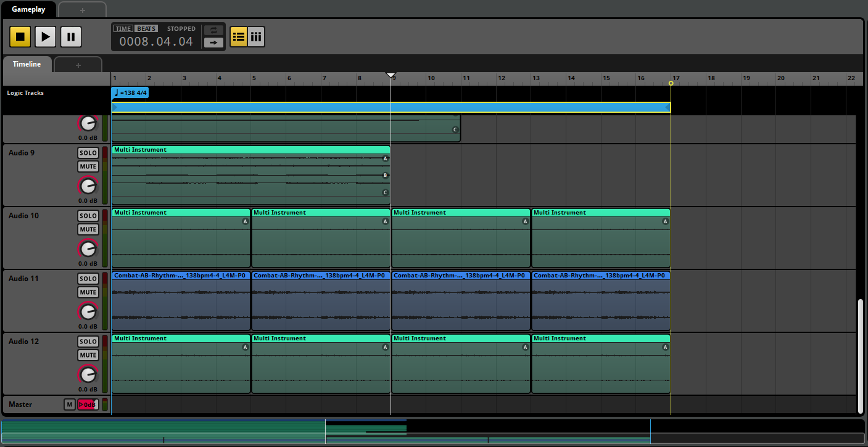Select first Multi Instrument clip on Audio 10
Viewport: 868px width, 447px height.
tap(181, 237)
